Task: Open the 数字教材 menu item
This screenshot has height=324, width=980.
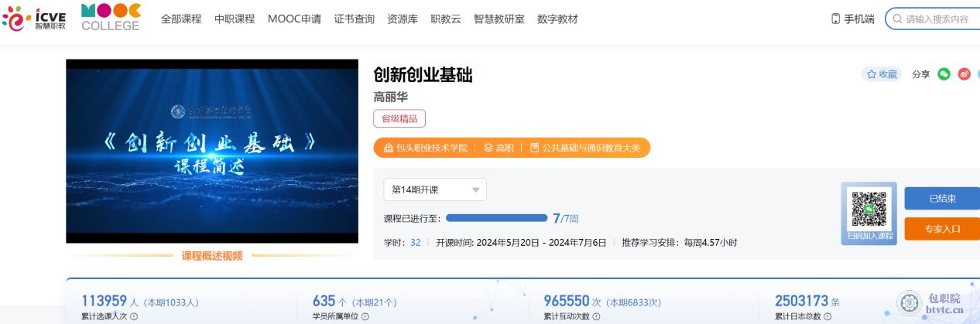Action: (557, 19)
